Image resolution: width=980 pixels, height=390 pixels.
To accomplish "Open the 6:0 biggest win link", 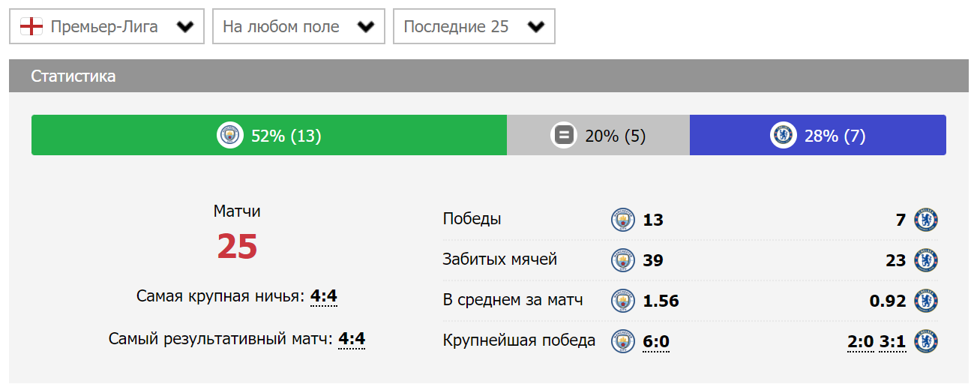I will (656, 342).
